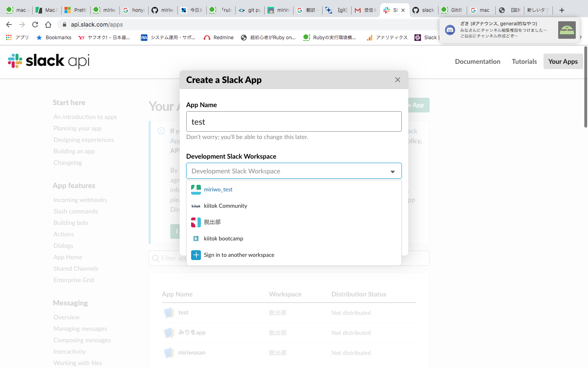Click the miriwo_test workspace icon
Screen dimensions: 588x368
196,189
